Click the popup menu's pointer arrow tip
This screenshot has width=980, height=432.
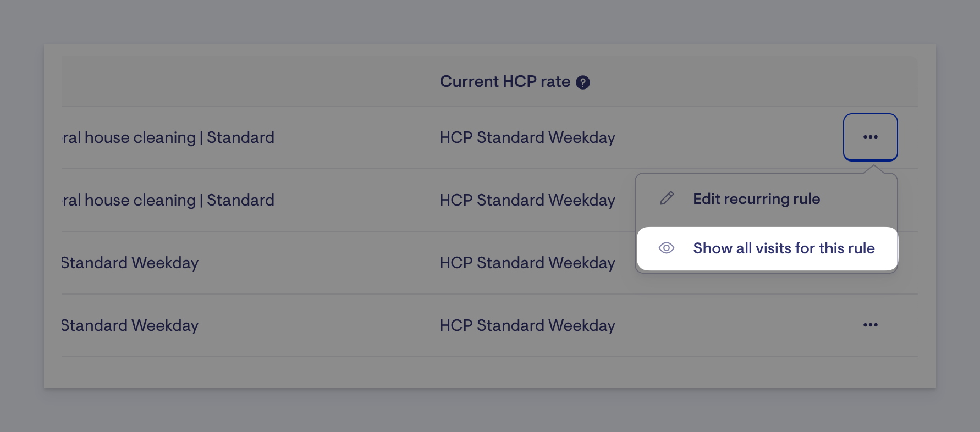tap(873, 168)
